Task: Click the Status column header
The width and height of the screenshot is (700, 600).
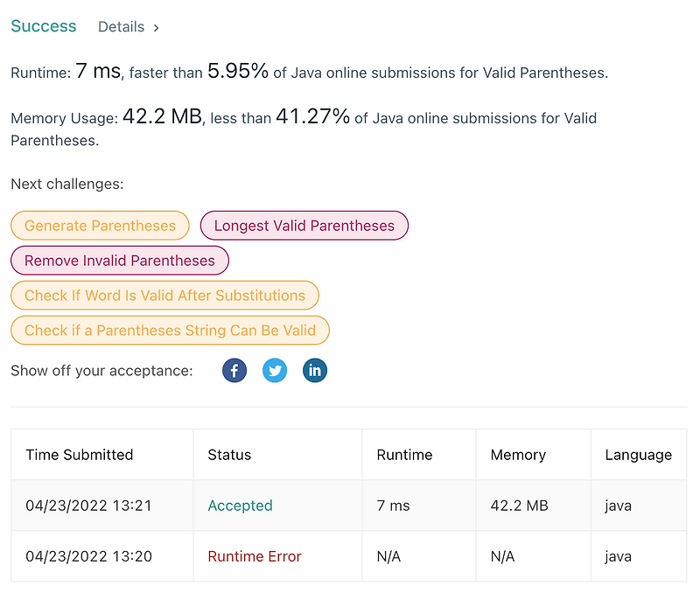Action: pos(229,455)
